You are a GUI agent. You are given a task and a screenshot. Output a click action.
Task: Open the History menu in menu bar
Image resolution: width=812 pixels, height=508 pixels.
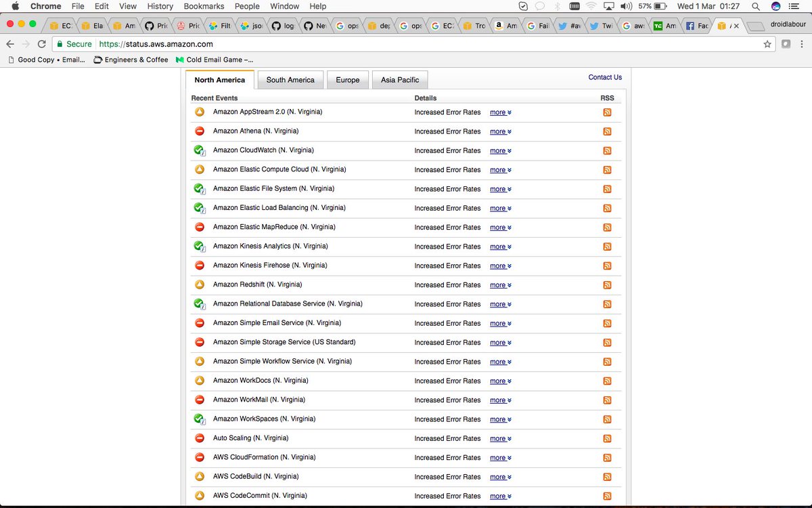coord(160,6)
